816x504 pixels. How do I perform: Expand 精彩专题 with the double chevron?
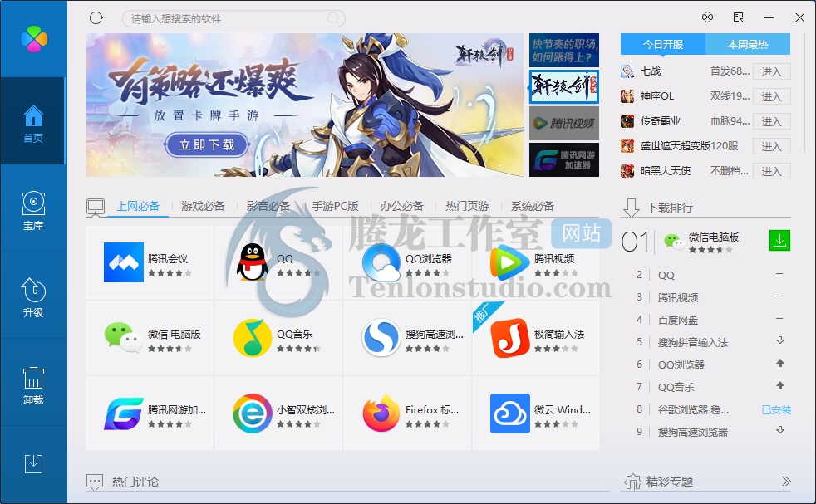coord(786,481)
